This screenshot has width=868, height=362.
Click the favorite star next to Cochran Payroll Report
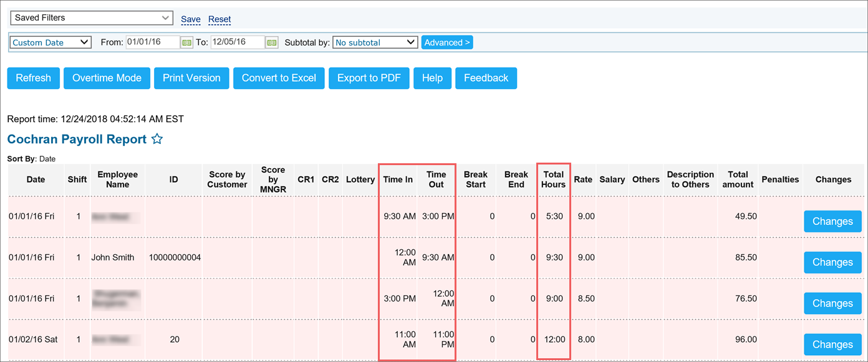point(157,140)
